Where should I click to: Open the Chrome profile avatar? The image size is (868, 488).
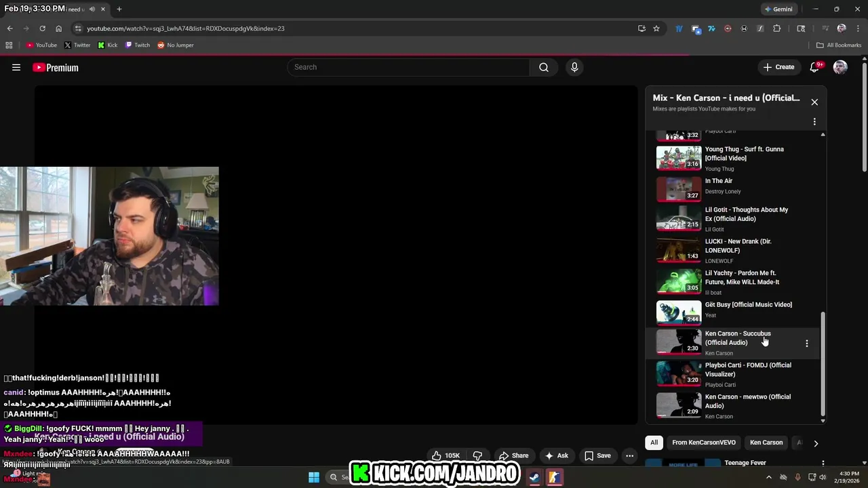coord(842,28)
